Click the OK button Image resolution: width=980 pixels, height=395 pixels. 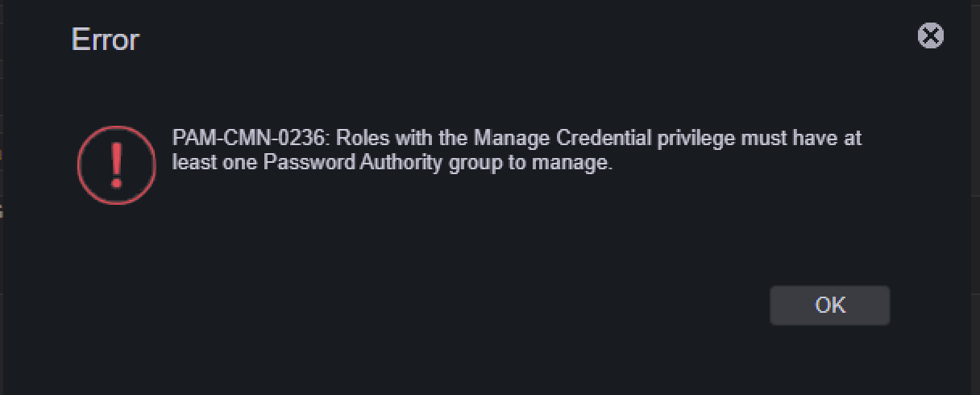click(829, 306)
